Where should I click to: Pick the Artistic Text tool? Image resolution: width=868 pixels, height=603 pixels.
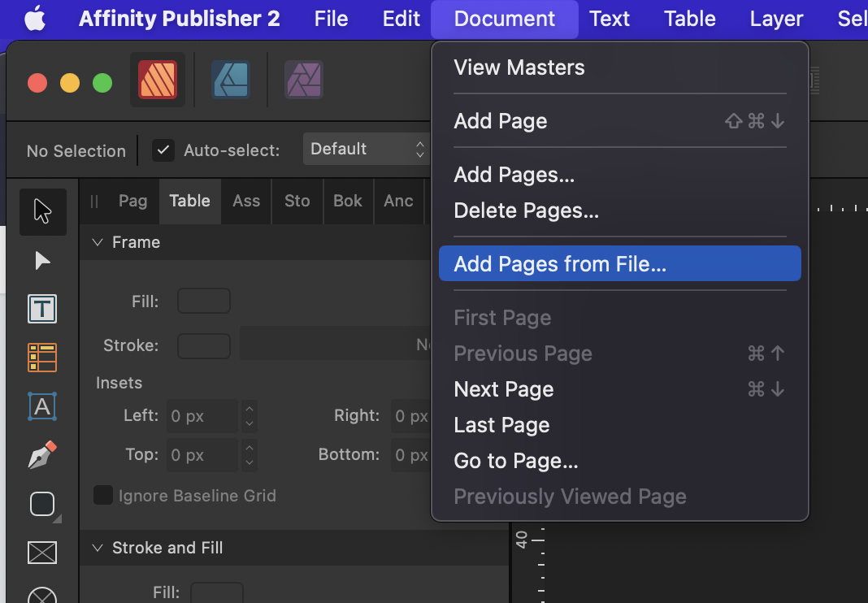pos(42,406)
